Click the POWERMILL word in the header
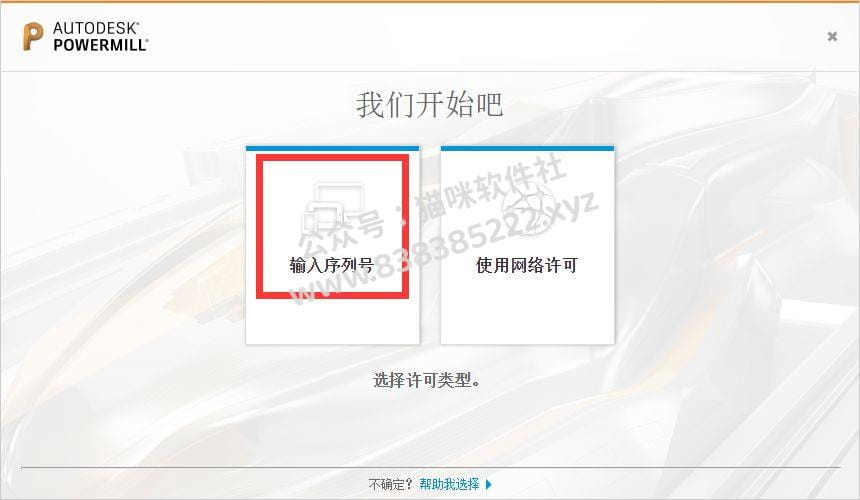This screenshot has width=860, height=500. click(x=100, y=45)
